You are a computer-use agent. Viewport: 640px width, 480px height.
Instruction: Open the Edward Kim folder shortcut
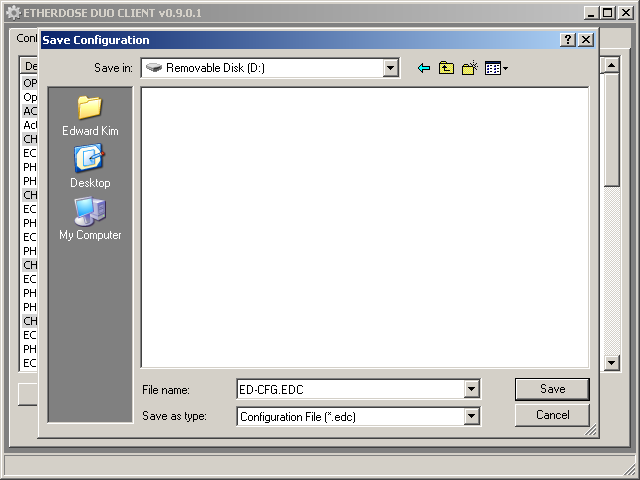pyautogui.click(x=90, y=116)
